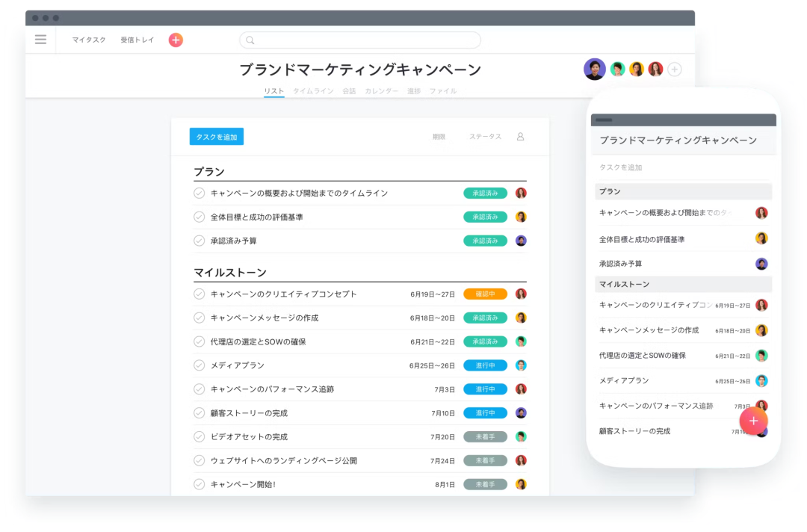This screenshot has width=807, height=532.
Task: Open status 未着手 on ランディングページ公開 row
Action: 486,460
